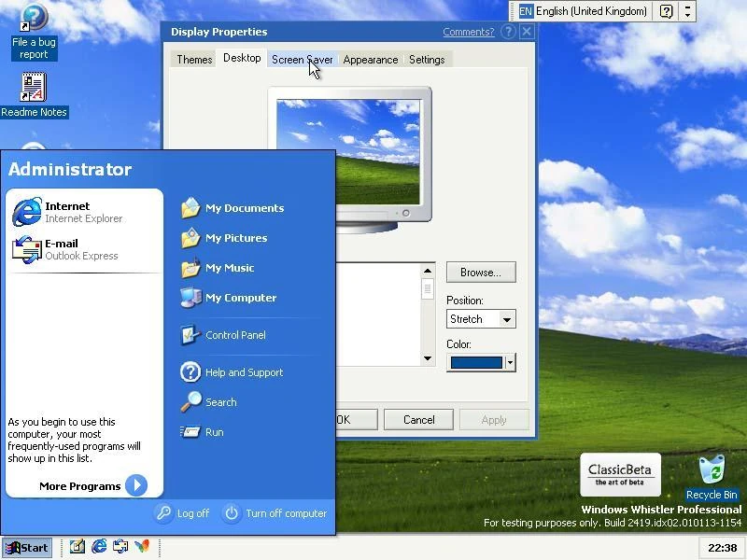Open Readme Notes on the desktop
Viewport: 747px width, 560px height.
[34, 89]
